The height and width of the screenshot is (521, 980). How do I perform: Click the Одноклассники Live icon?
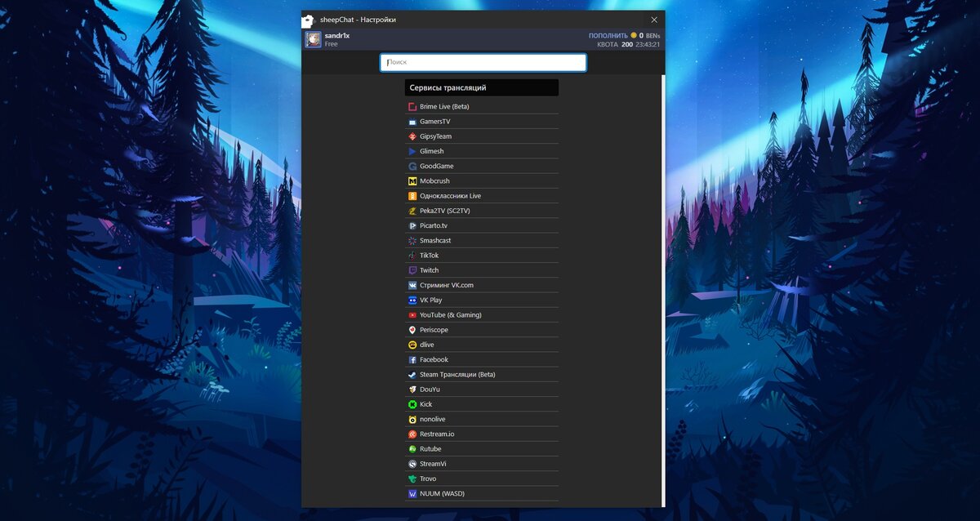(412, 196)
